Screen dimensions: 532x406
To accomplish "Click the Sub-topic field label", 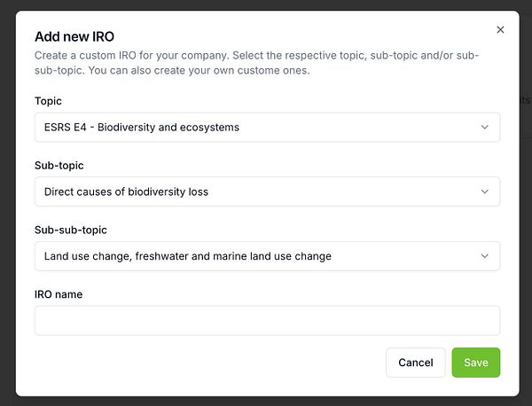I will pos(59,166).
